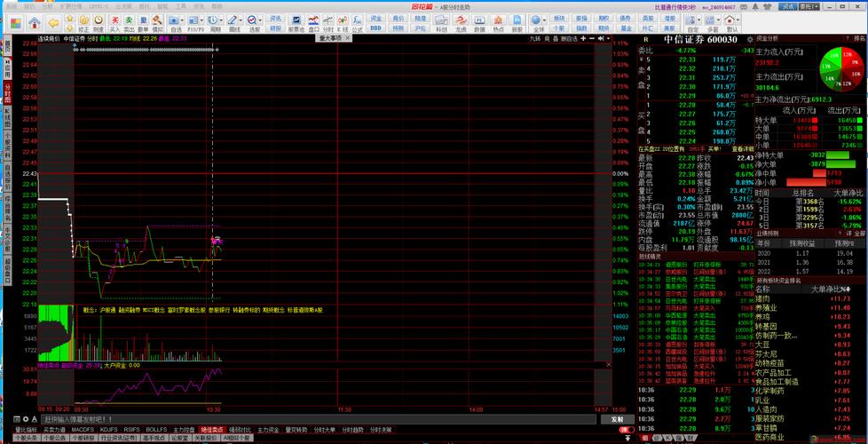Screen dimensions: 868x444
Task: Click the 资讯 button in title bar
Action: click(x=788, y=6)
